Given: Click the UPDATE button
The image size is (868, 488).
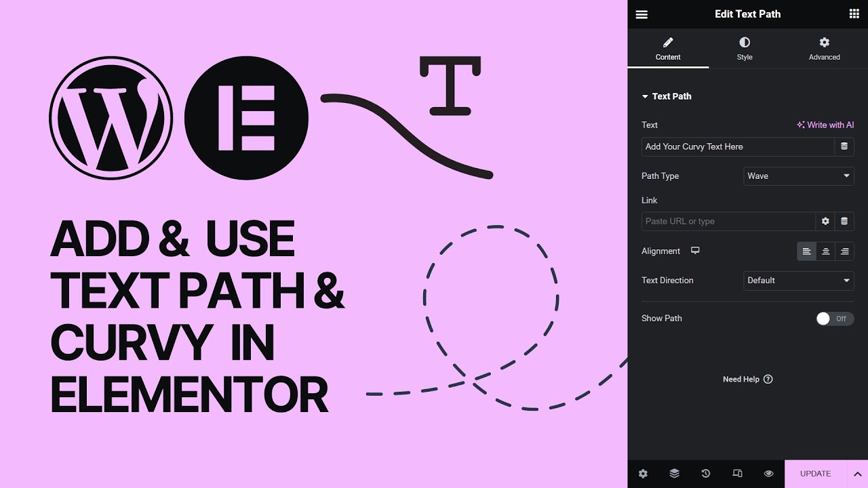Looking at the screenshot, I should coord(816,474).
